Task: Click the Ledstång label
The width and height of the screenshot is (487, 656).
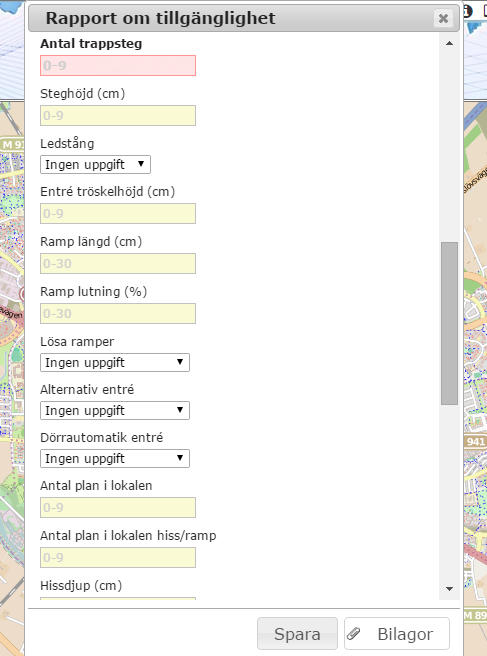Action: (67, 143)
